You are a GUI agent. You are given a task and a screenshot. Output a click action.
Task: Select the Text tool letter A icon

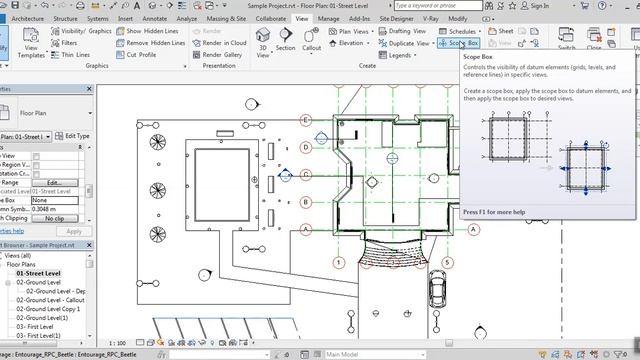click(x=137, y=6)
